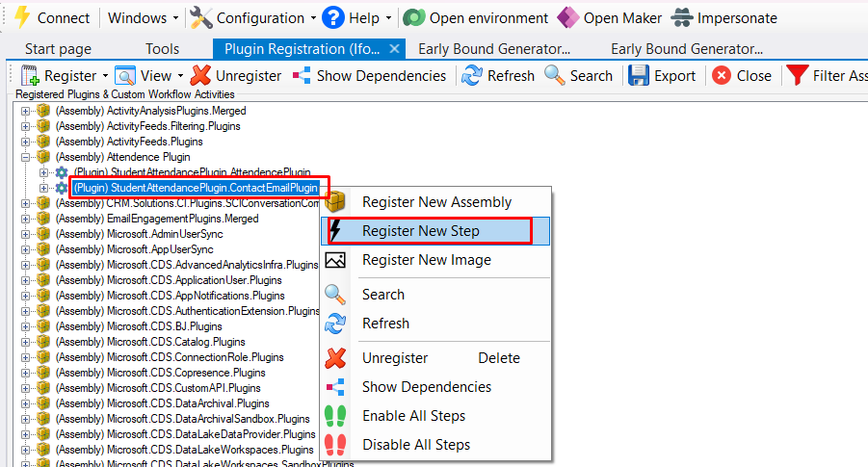Screen dimensions: 868x467
Task: Click the Connect lightning bolt icon
Action: coord(21,18)
